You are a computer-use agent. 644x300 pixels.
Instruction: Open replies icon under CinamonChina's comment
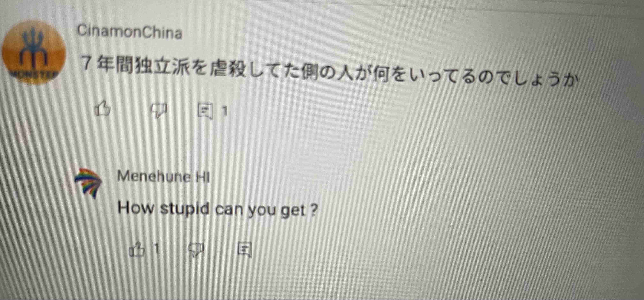pos(205,111)
